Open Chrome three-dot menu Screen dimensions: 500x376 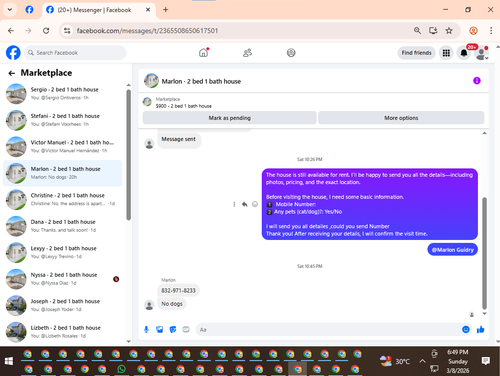(x=491, y=31)
